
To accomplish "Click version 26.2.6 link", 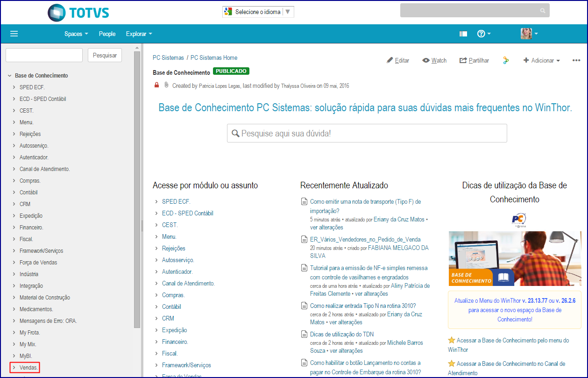I will coord(566,301).
